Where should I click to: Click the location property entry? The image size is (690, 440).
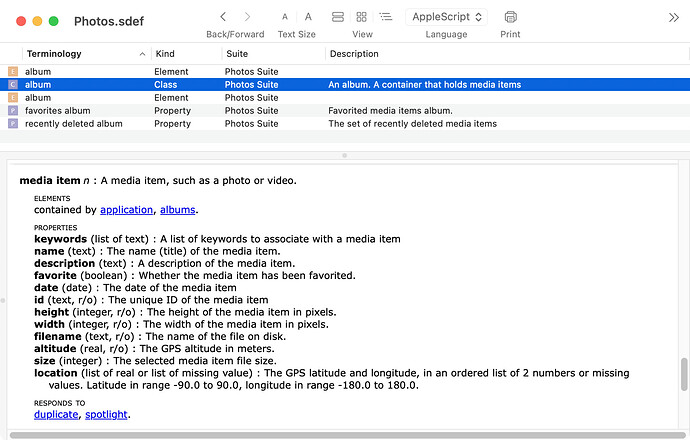click(x=332, y=379)
